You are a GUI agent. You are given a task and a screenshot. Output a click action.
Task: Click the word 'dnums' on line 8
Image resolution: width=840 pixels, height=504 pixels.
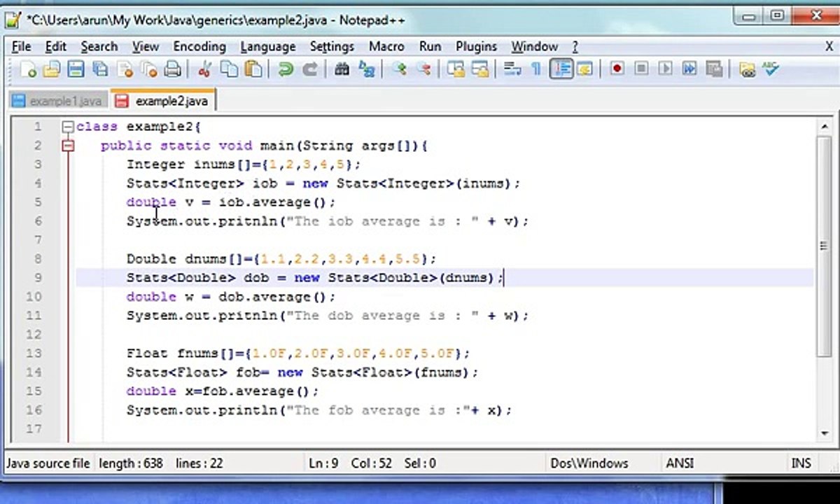click(x=206, y=259)
